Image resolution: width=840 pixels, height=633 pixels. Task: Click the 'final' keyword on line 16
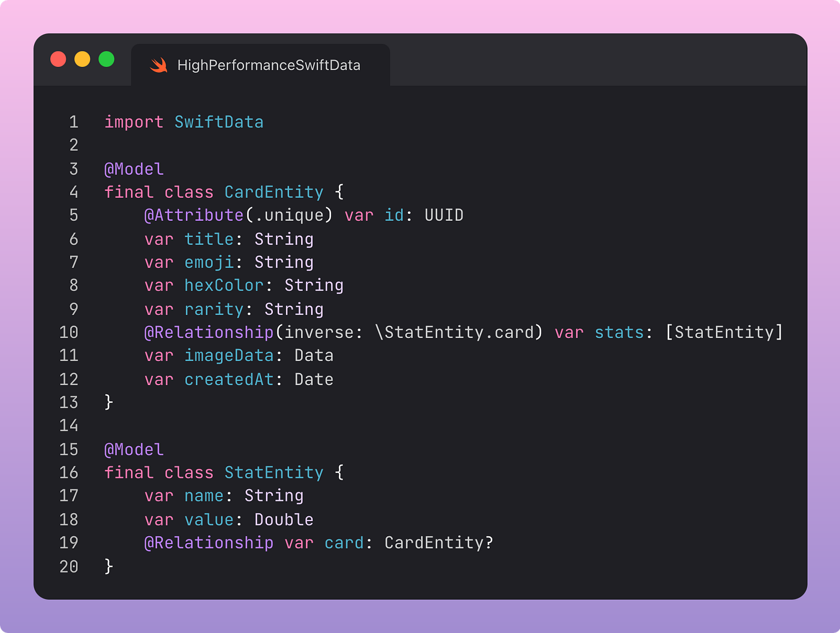129,473
